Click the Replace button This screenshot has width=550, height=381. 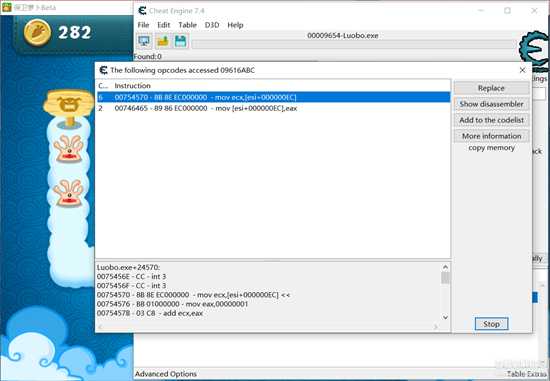coord(491,88)
